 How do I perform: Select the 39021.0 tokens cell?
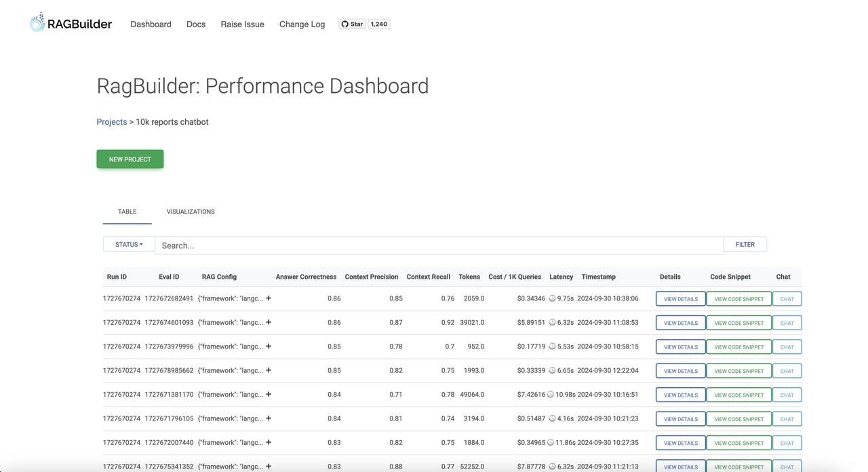click(471, 322)
